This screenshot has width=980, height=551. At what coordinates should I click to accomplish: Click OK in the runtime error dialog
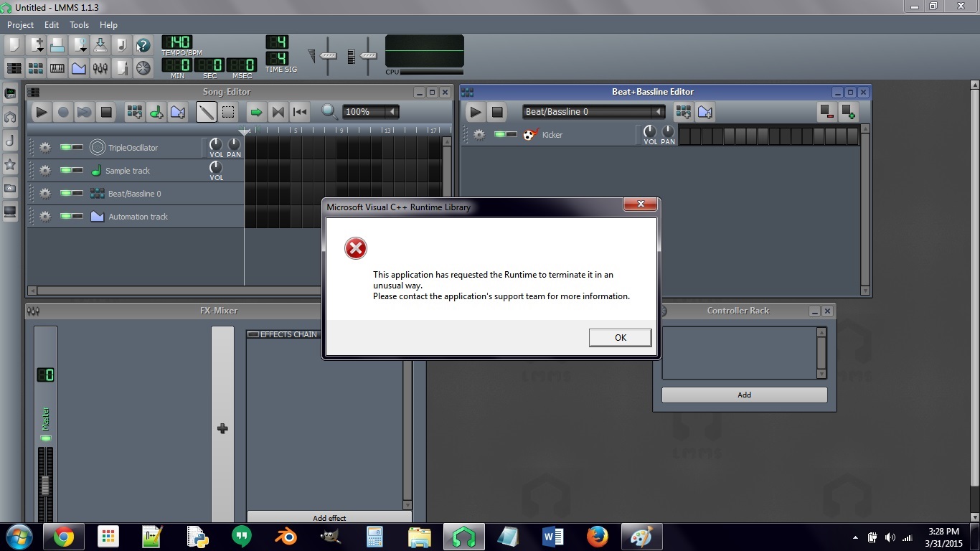[x=620, y=337]
